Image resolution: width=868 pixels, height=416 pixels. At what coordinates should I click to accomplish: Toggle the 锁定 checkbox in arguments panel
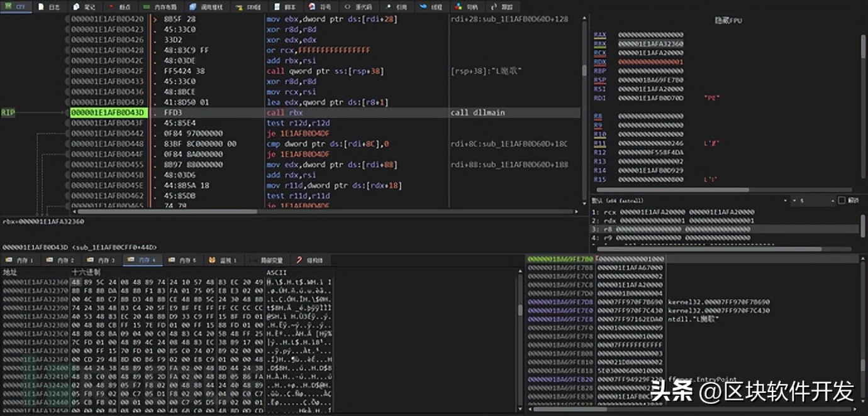click(x=842, y=200)
